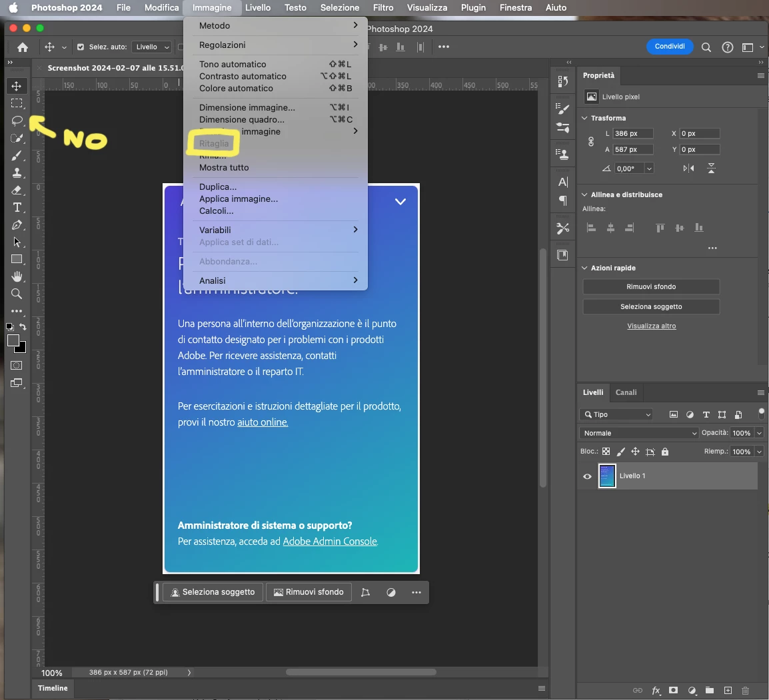Open the Character panel icon
This screenshot has width=769, height=700.
[x=563, y=182]
